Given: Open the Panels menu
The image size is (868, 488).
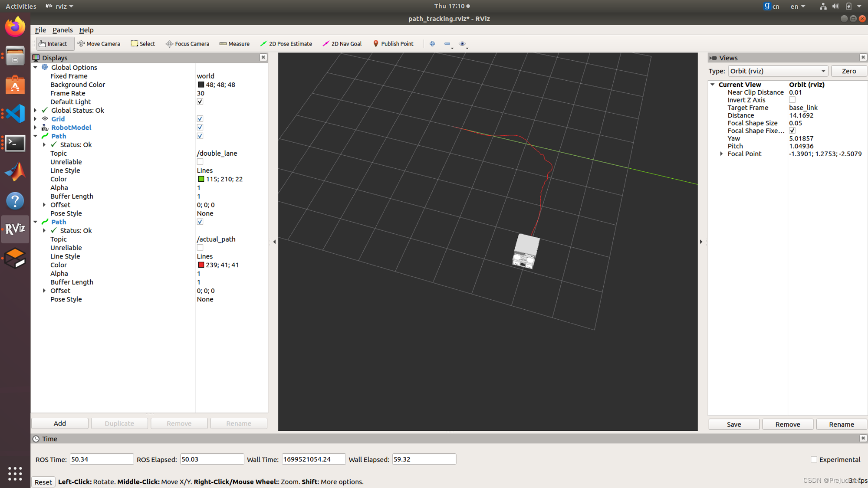Looking at the screenshot, I should coord(62,30).
